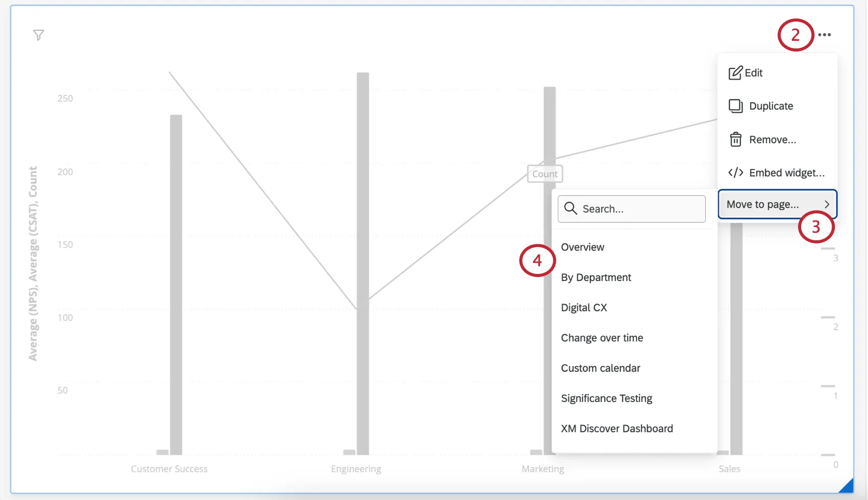
Task: Select the Remove option
Action: tap(773, 139)
